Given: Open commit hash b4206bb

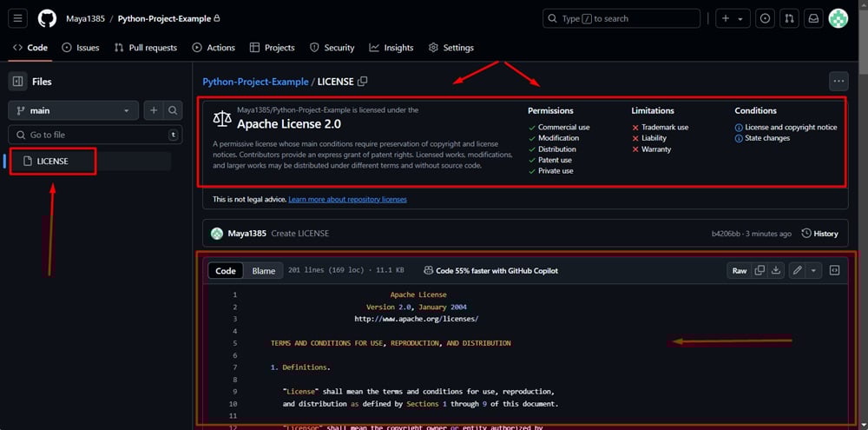Looking at the screenshot, I should [x=726, y=234].
